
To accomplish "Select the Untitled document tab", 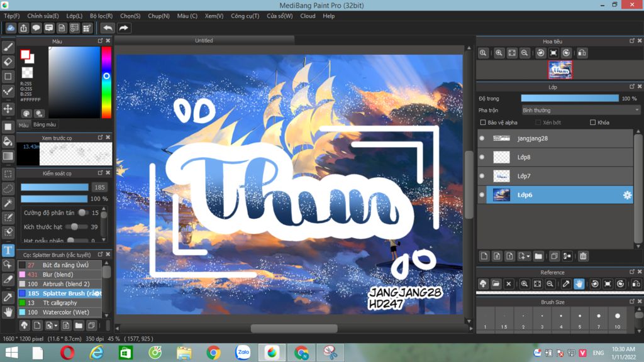I will pyautogui.click(x=204, y=40).
